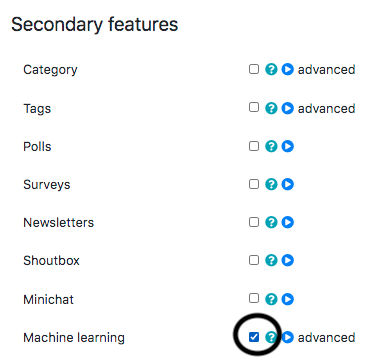
Task: Click the Machine learning blue arrow icon
Action: pyautogui.click(x=287, y=337)
